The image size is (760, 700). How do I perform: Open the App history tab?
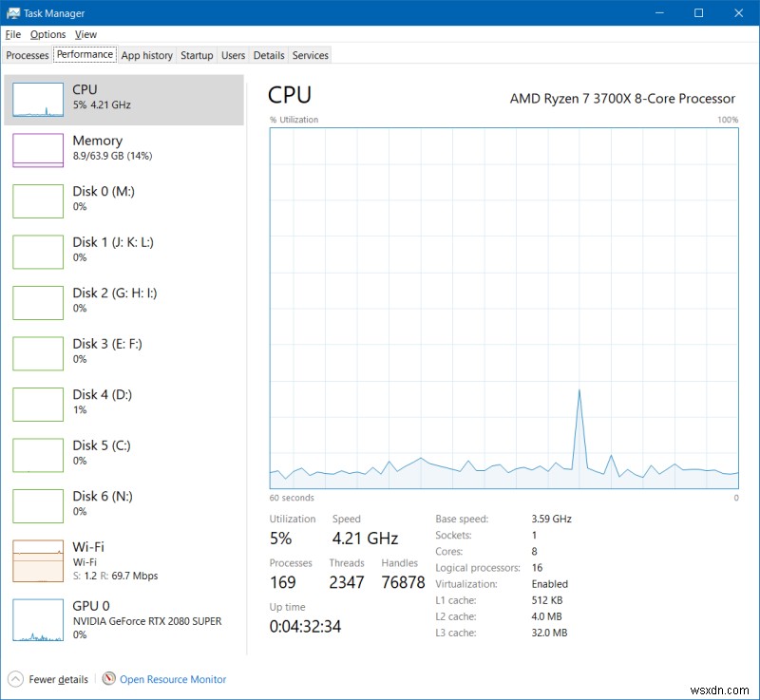[146, 55]
